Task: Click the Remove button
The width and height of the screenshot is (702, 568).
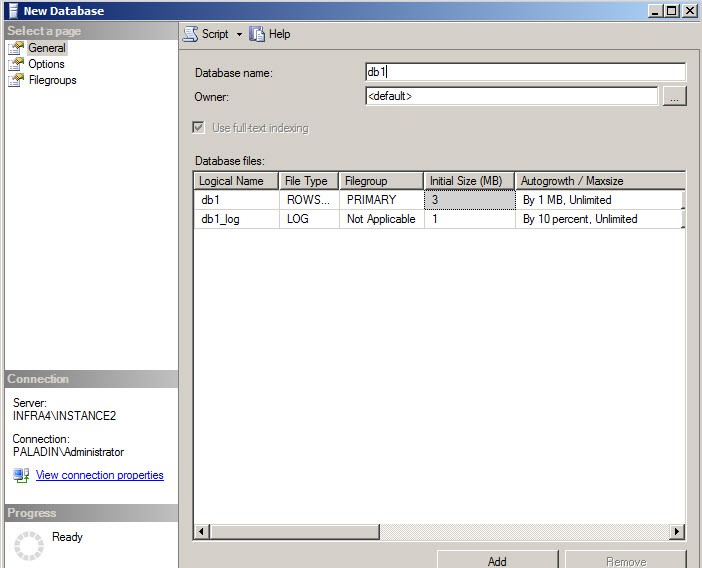Action: (626, 560)
